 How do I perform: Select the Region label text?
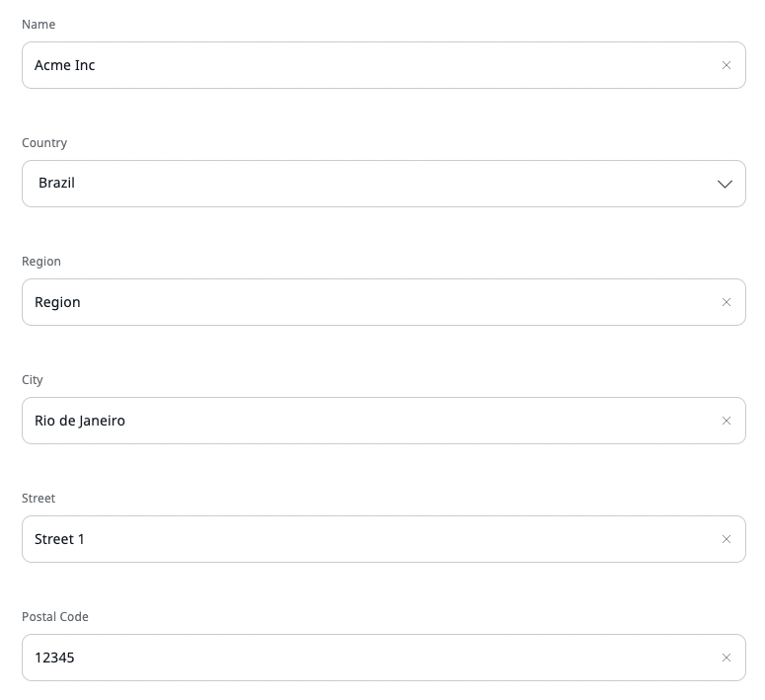pyautogui.click(x=41, y=261)
